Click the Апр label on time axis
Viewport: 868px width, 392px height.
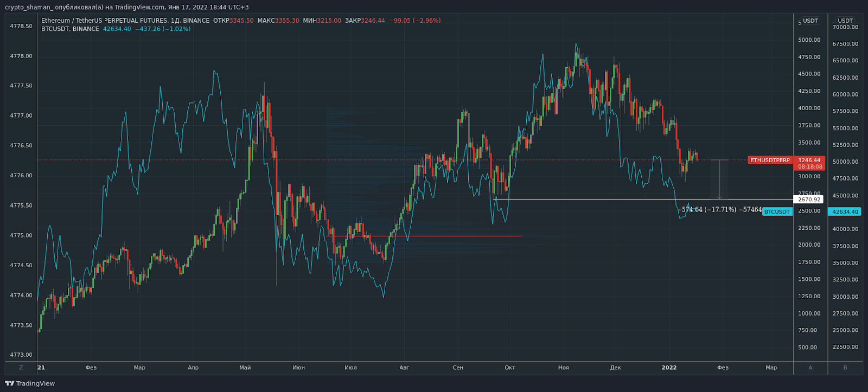[x=193, y=368]
